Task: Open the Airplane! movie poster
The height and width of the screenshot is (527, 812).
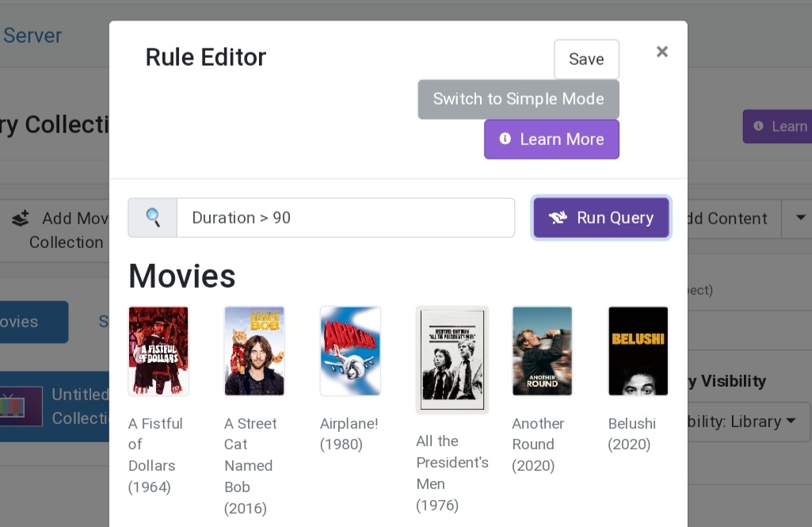Action: click(350, 351)
